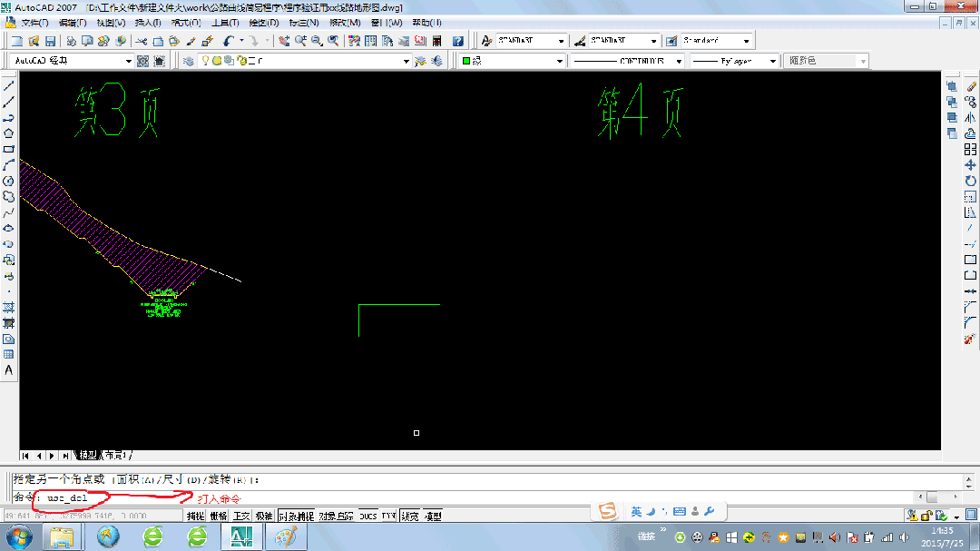Click the DUCS status bar button
This screenshot has width=980, height=551.
tap(368, 516)
